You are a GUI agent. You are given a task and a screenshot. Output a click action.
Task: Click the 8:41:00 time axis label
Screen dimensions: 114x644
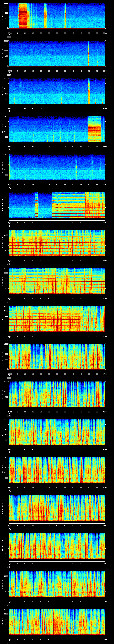9,184
